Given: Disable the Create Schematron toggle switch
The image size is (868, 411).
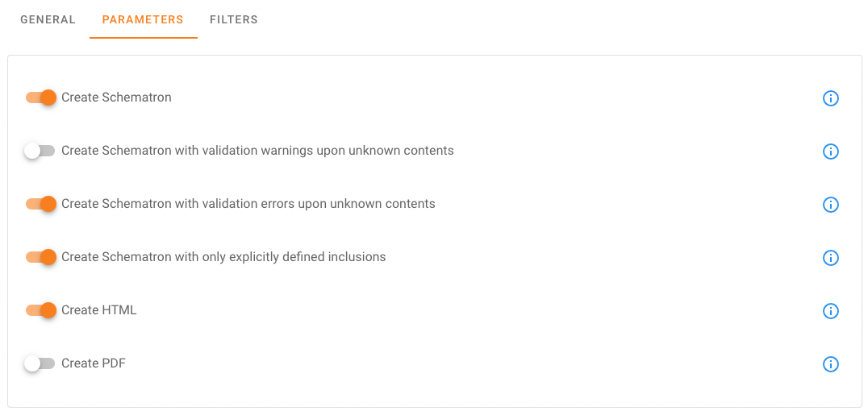Looking at the screenshot, I should 40,98.
